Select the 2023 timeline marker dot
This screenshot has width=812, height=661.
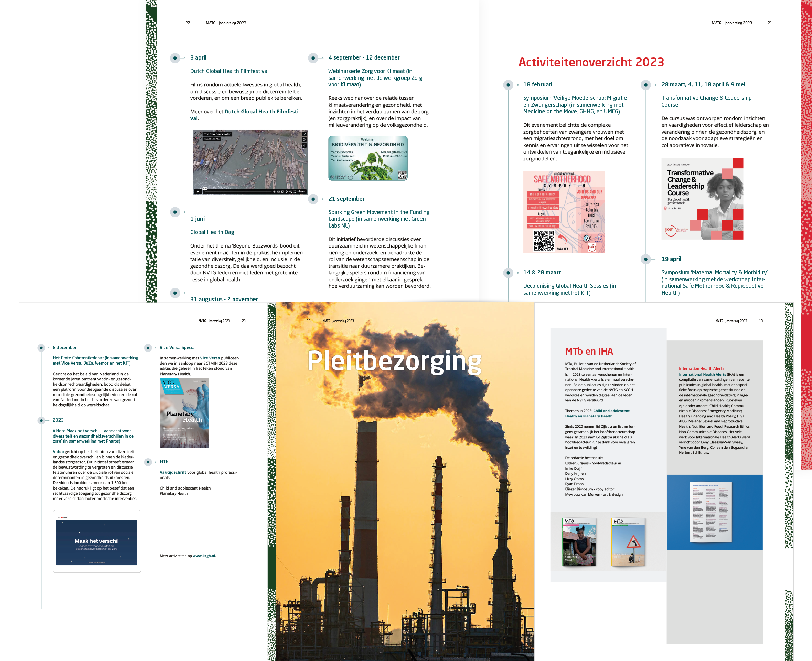pos(41,420)
